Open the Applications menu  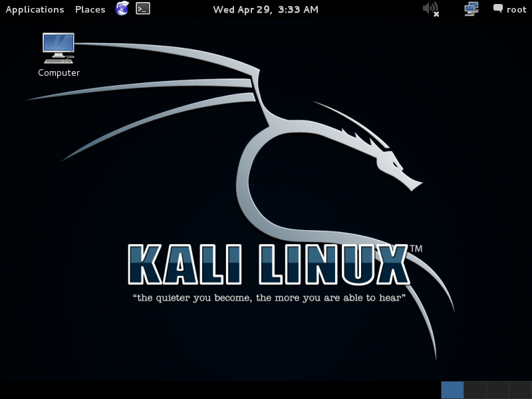(35, 9)
